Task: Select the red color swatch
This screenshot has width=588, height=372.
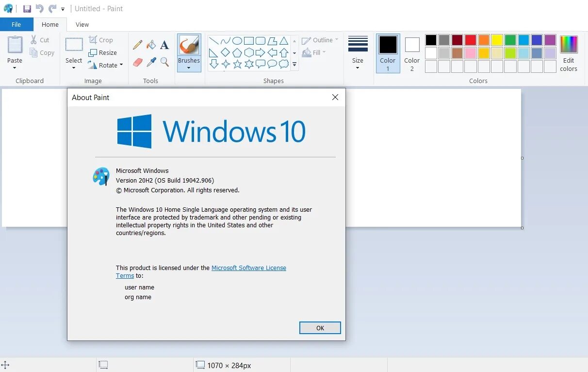Action: pos(471,40)
